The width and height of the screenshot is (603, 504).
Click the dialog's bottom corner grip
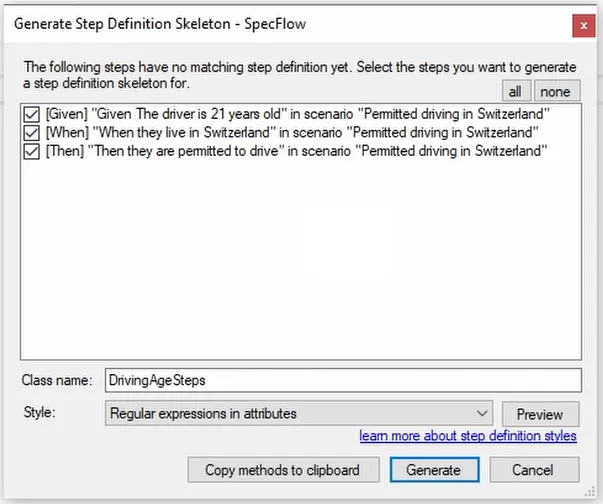(590, 492)
